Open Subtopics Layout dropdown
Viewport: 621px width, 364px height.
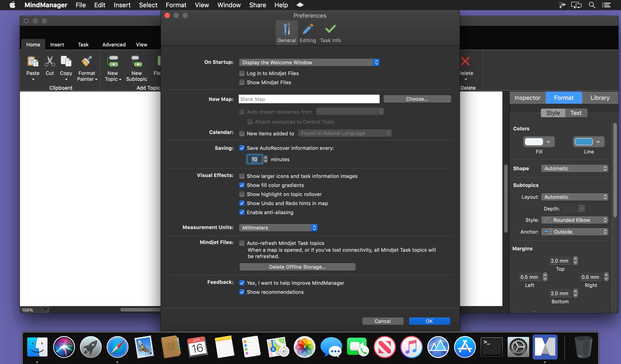tap(574, 197)
